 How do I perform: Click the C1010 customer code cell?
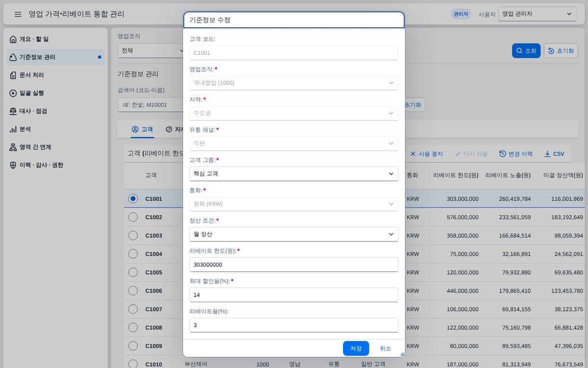[x=154, y=365]
